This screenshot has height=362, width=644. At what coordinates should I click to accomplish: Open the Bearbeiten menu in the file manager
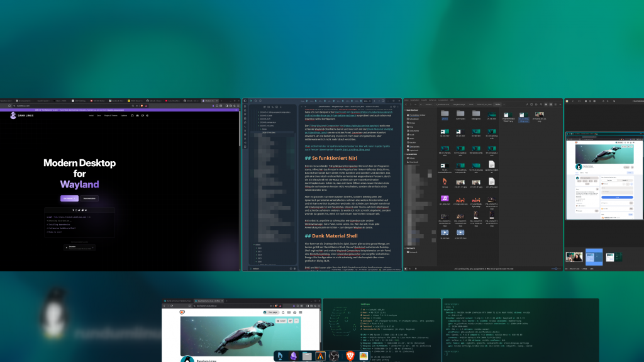(415, 100)
